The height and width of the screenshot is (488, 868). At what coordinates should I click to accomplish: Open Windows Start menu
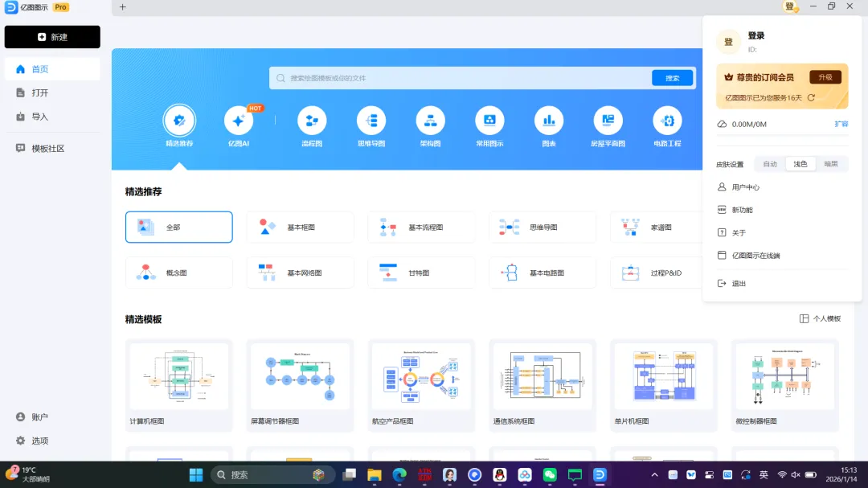pos(196,474)
